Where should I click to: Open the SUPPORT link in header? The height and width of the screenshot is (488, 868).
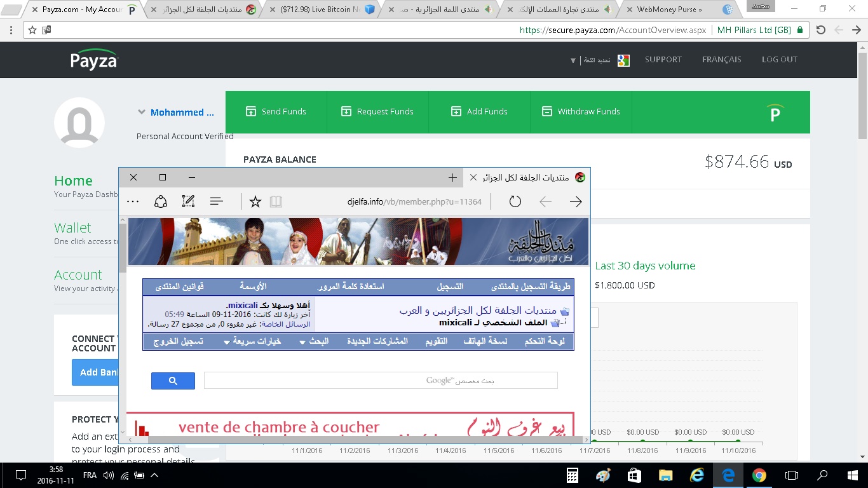(663, 60)
